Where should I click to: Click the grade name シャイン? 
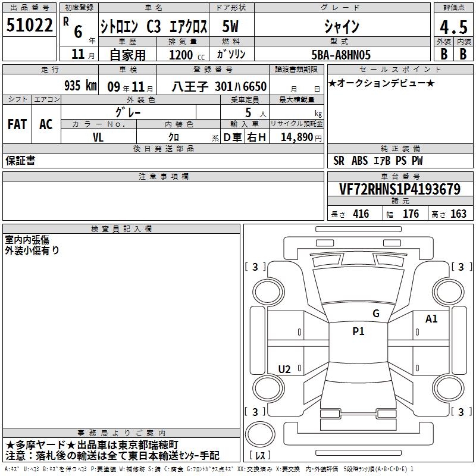[342, 26]
